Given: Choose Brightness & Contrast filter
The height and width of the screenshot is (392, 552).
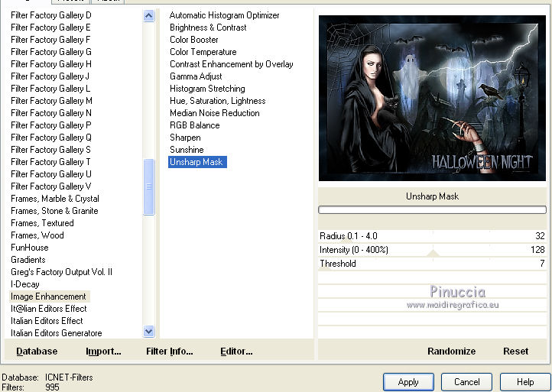Looking at the screenshot, I should click(x=208, y=28).
